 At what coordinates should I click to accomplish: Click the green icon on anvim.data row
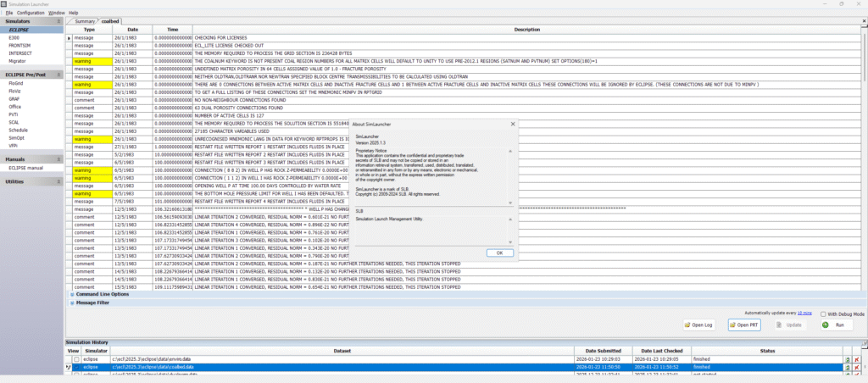[847, 359]
